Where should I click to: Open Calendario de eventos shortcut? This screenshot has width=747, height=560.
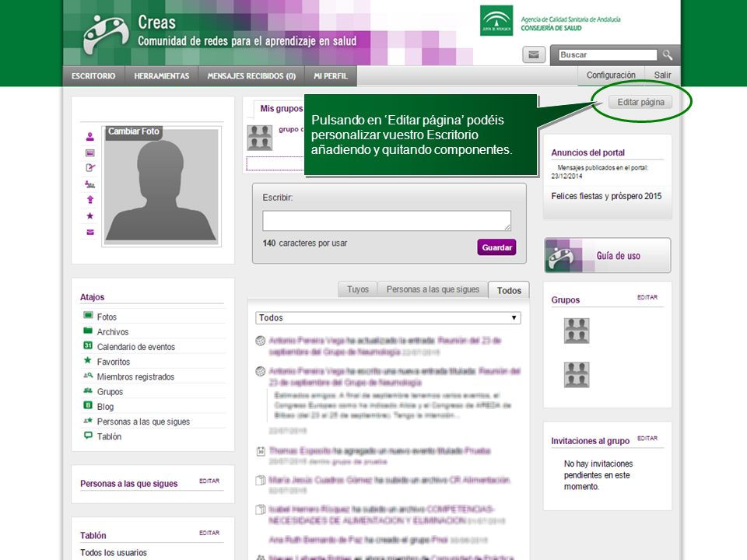[135, 347]
